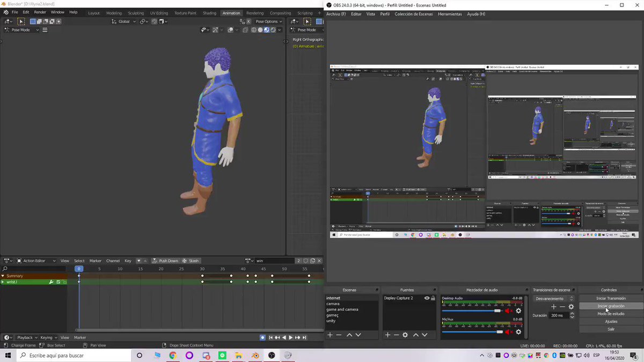Click the Iniciar Transmisión button
644x362 pixels.
click(611, 298)
